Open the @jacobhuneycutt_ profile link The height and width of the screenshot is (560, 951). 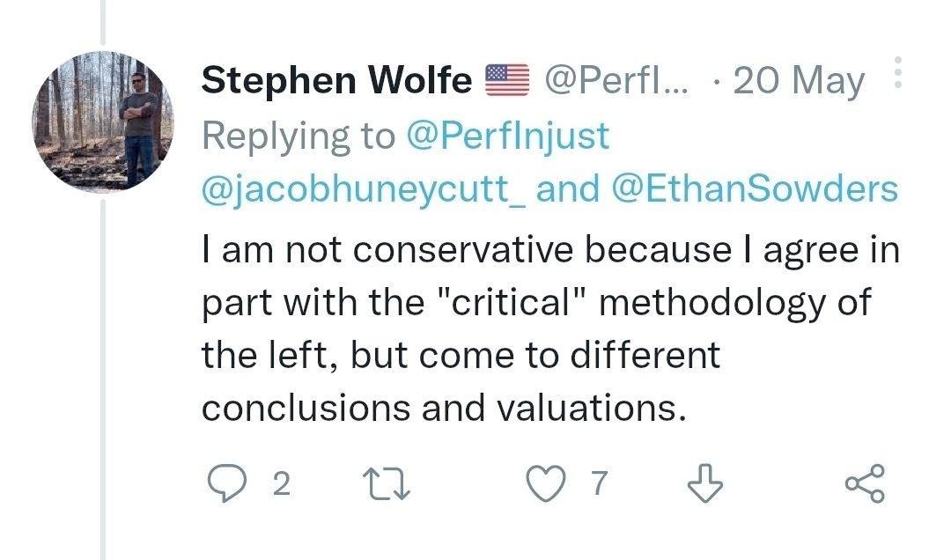[x=364, y=188]
